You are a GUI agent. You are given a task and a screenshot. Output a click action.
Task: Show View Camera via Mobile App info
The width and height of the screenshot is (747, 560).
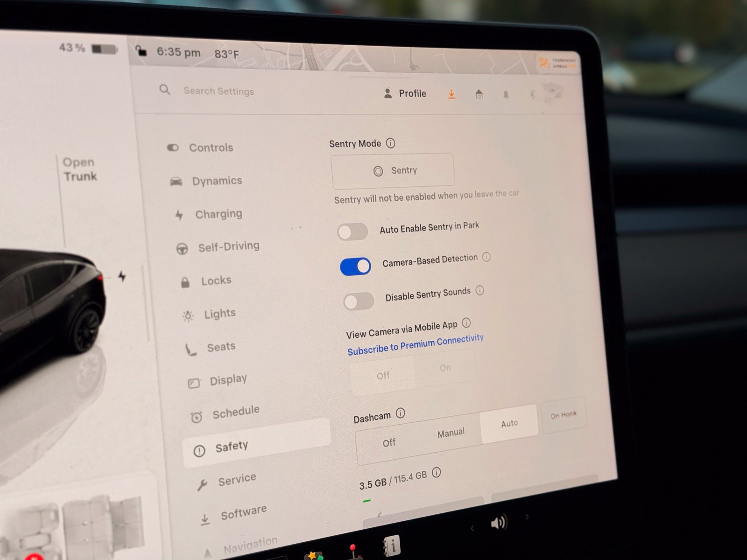click(x=466, y=322)
